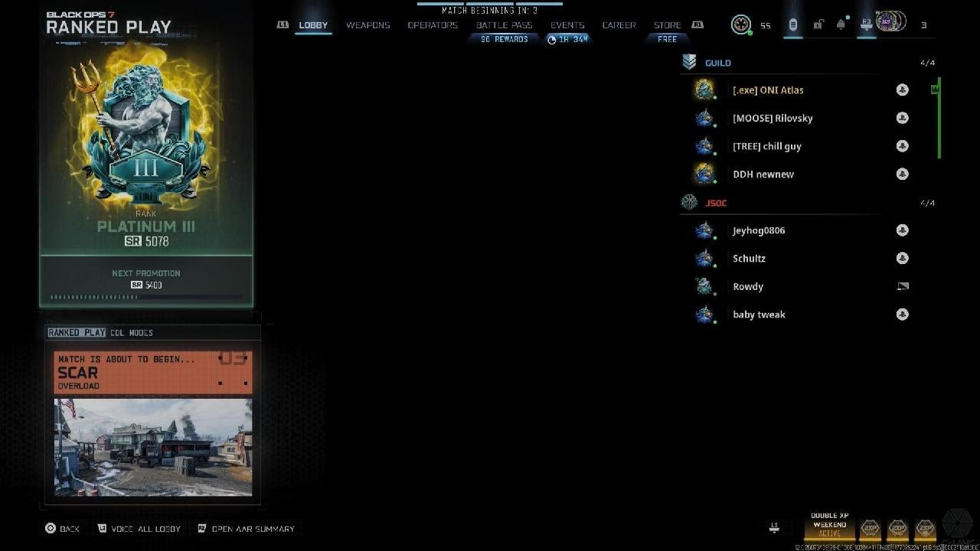Select Jeyhog0806 rank emblem
Image resolution: width=980 pixels, height=551 pixels.
704,230
